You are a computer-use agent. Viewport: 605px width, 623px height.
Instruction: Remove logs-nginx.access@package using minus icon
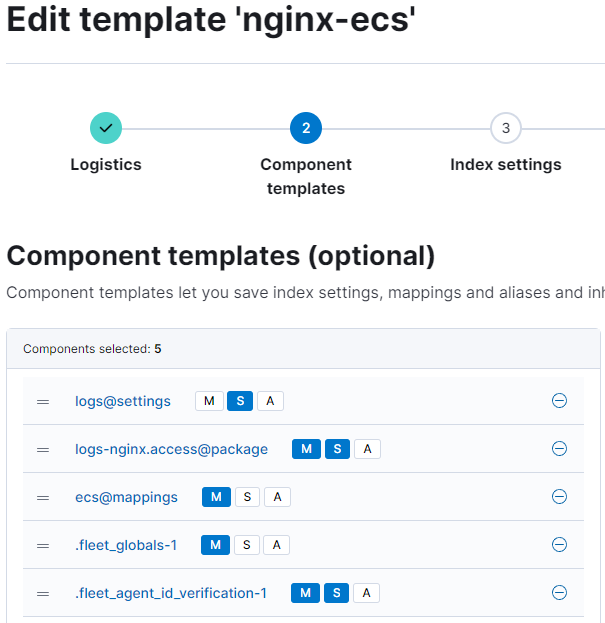pos(560,449)
